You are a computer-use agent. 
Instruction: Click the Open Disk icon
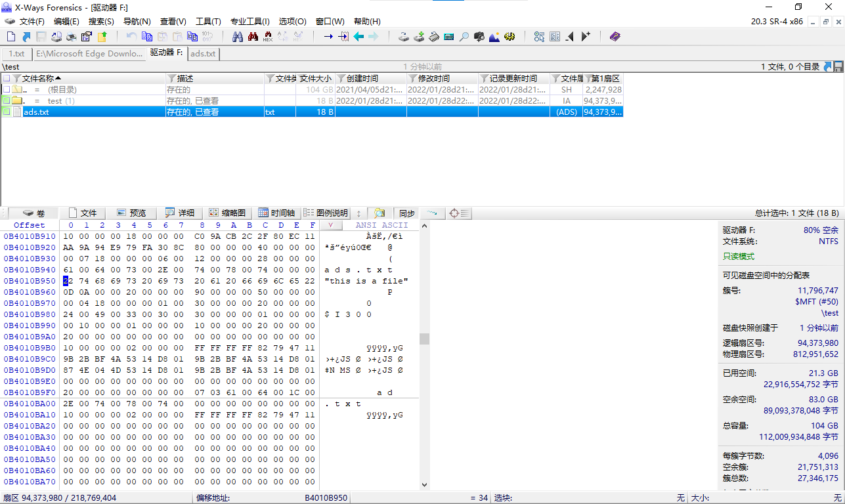coord(404,37)
